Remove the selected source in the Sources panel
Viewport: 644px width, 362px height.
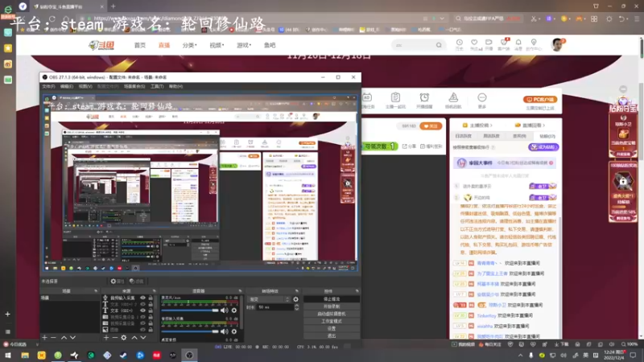pyautogui.click(x=114, y=337)
